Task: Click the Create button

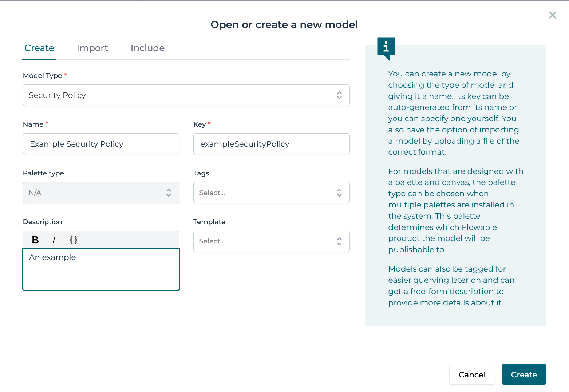Action: 523,374
